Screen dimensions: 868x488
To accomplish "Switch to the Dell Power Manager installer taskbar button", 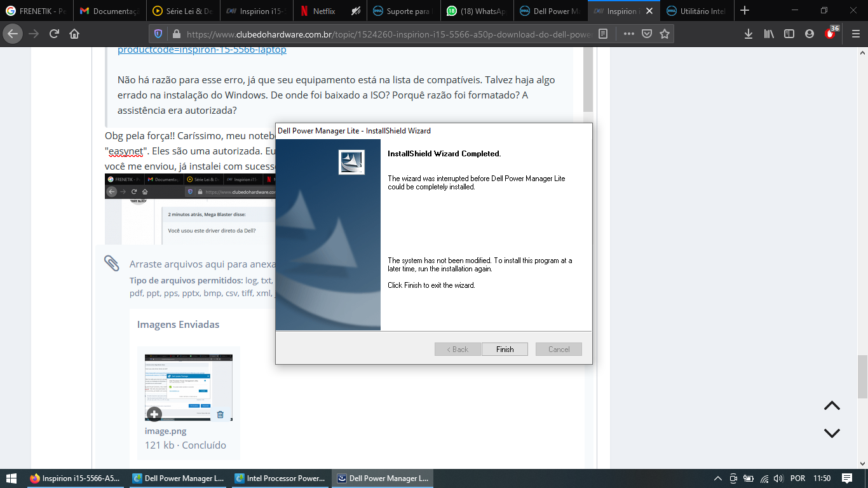I will pyautogui.click(x=382, y=478).
